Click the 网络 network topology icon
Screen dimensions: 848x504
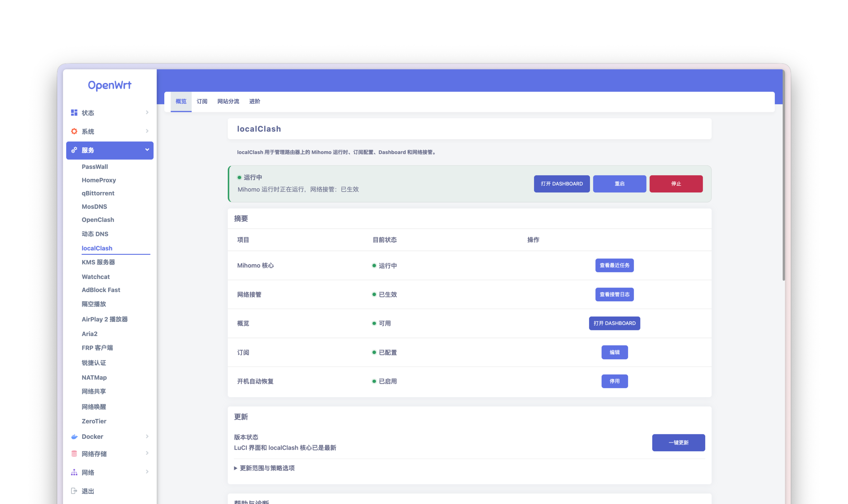tap(74, 472)
